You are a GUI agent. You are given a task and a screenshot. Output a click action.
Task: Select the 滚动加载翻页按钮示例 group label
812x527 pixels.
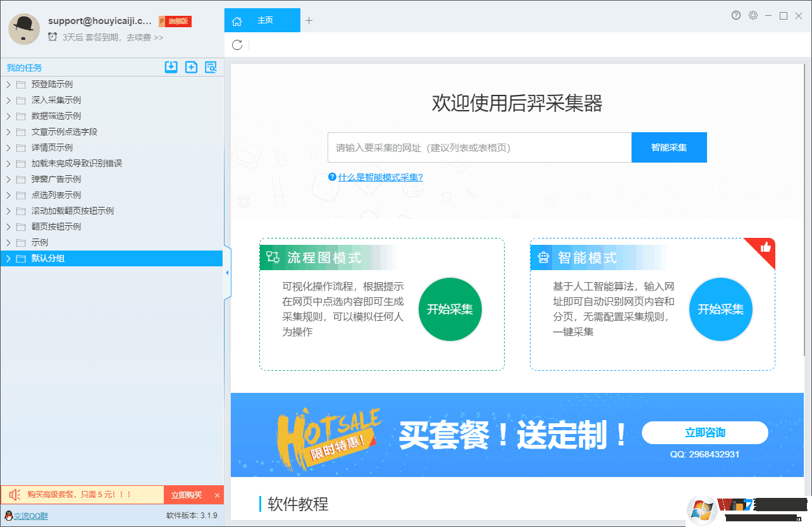[x=73, y=211]
